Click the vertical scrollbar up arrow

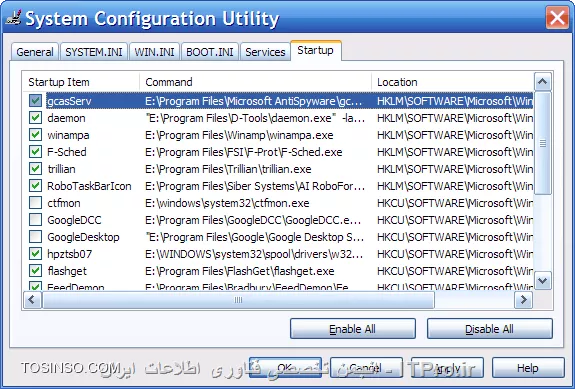pyautogui.click(x=543, y=82)
